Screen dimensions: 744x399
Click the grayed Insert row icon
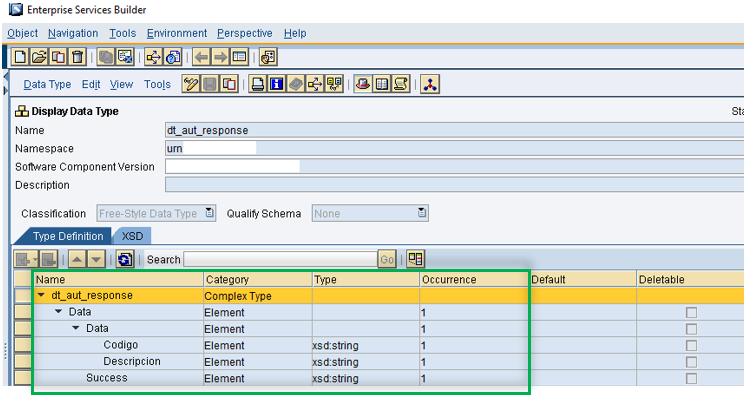click(x=22, y=260)
